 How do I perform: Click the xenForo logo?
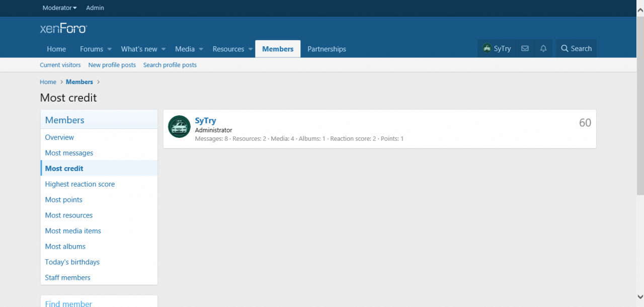tap(63, 29)
